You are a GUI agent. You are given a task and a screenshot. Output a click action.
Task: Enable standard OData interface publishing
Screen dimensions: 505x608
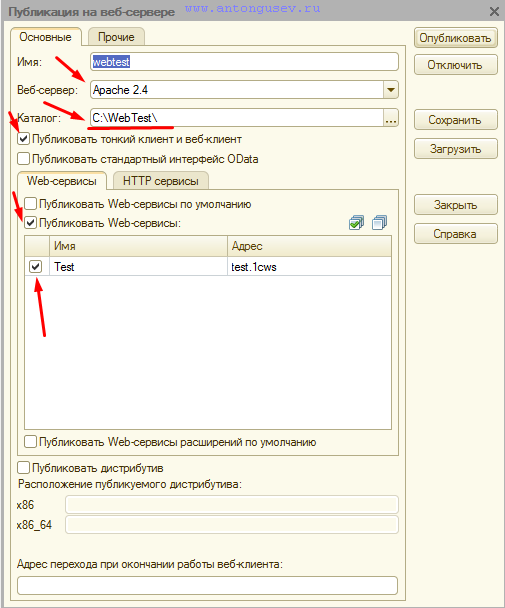click(24, 159)
